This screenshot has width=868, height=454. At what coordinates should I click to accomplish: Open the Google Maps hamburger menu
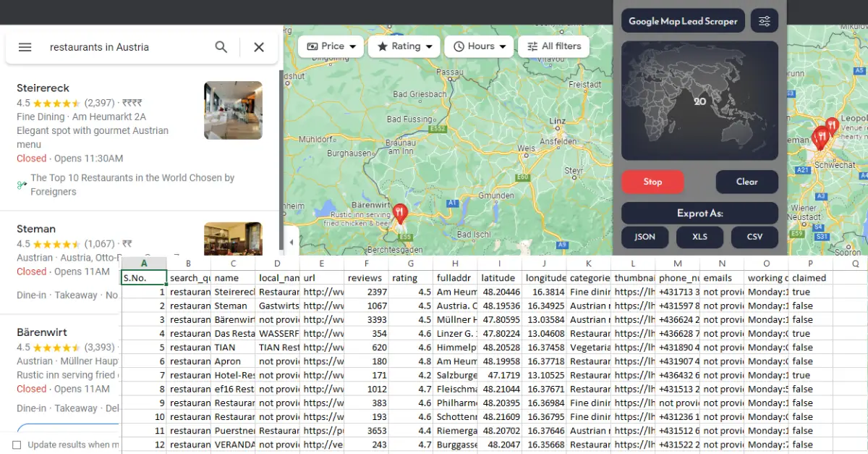click(x=25, y=46)
